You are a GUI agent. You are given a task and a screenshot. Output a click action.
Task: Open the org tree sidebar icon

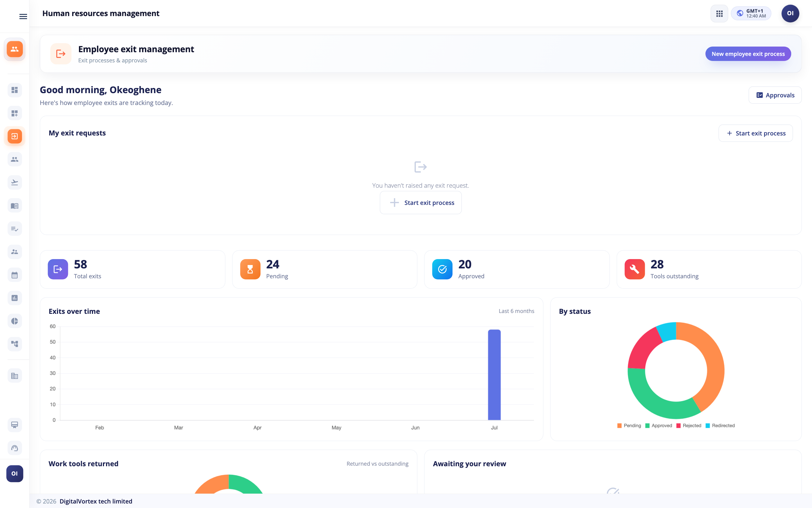pos(14,344)
